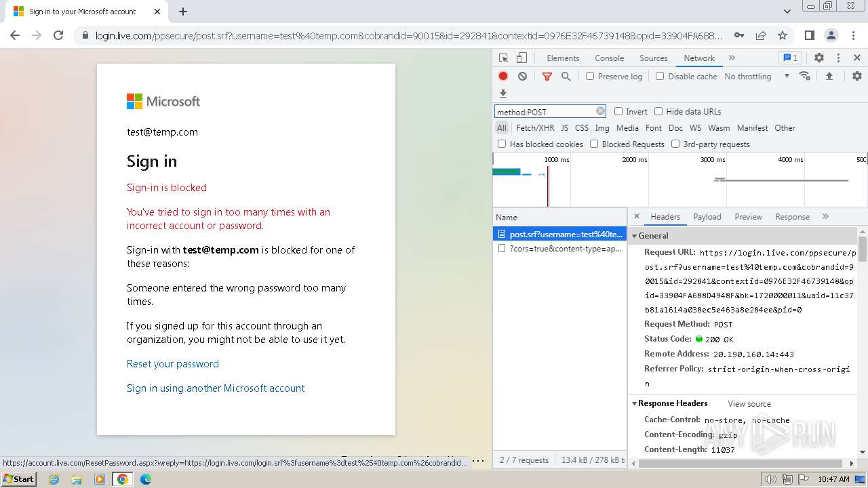Filter requests by Doc type
Image resolution: width=868 pixels, height=488 pixels.
pyautogui.click(x=675, y=128)
